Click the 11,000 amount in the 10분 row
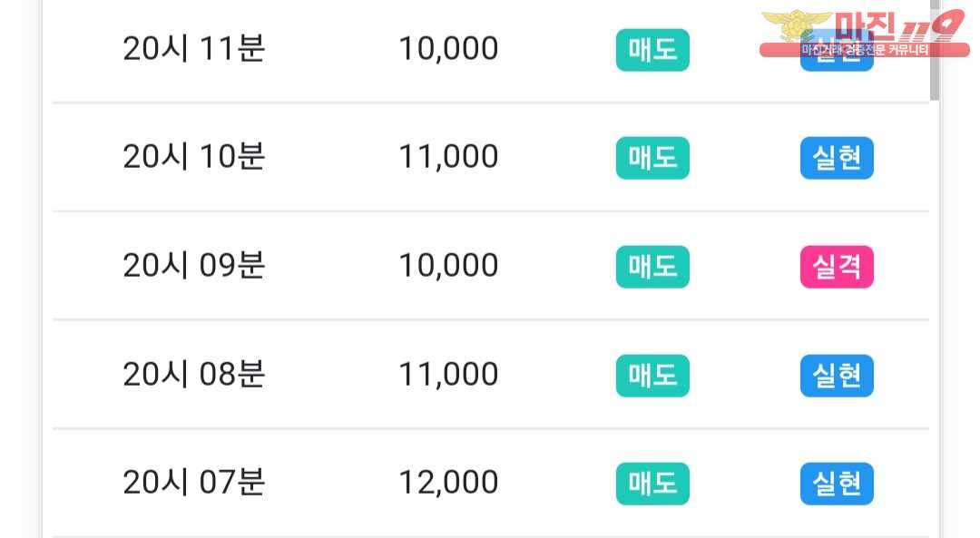Image resolution: width=980 pixels, height=538 pixels. (449, 158)
